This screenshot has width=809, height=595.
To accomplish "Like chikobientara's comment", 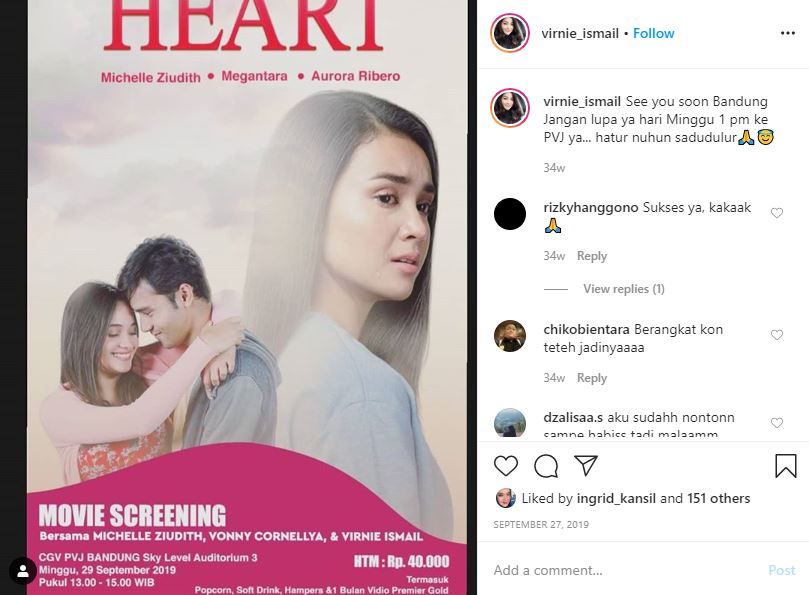I will click(x=776, y=335).
